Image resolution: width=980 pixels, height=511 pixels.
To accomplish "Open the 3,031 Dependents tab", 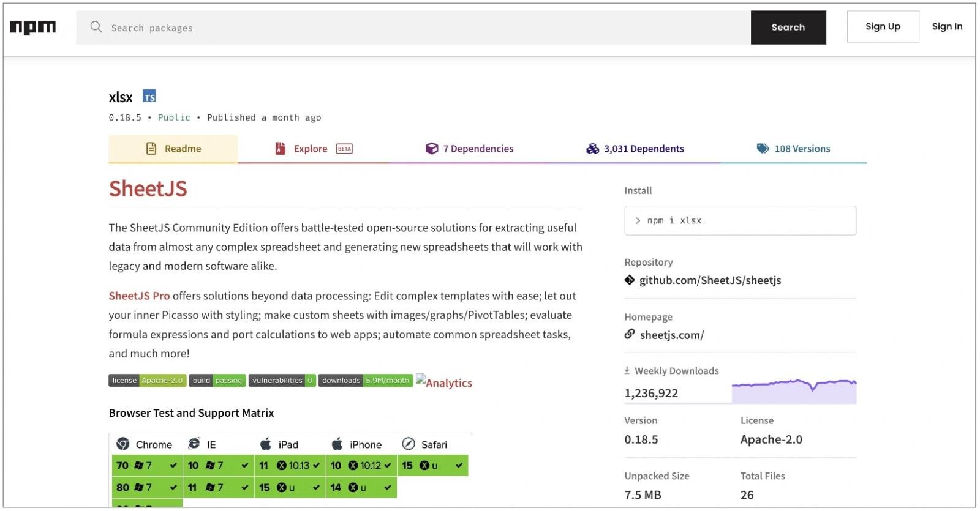I will coord(635,149).
